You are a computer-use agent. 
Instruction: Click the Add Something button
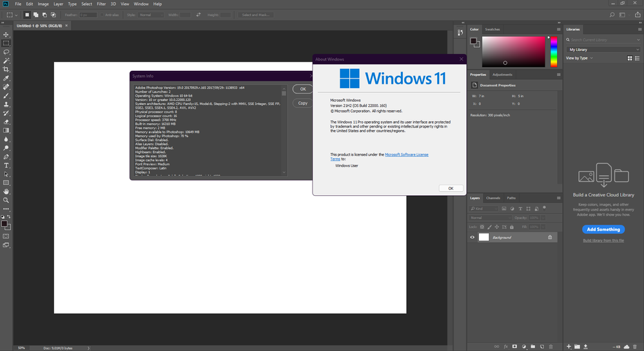[603, 229]
